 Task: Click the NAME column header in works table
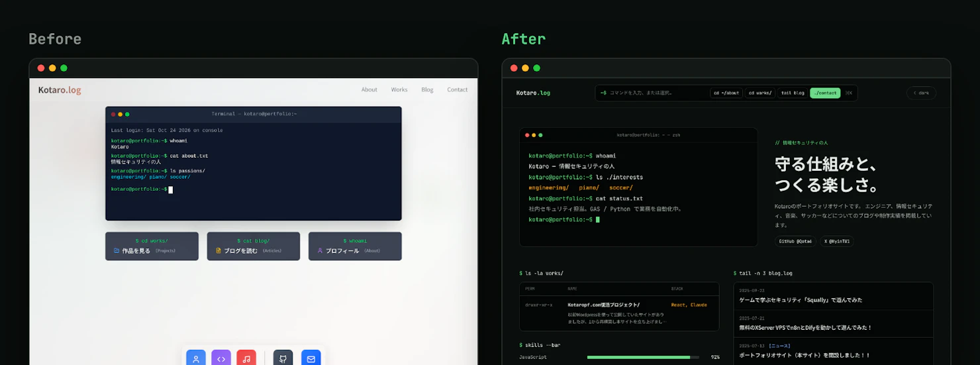point(572,289)
